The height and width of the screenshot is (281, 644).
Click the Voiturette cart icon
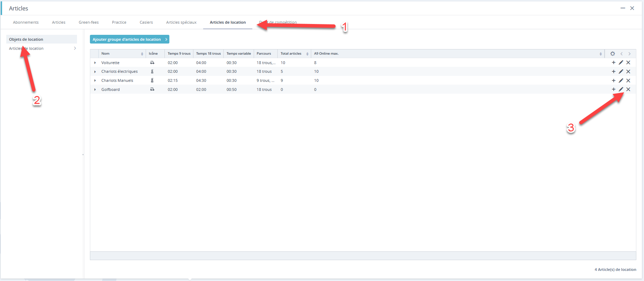[152, 63]
